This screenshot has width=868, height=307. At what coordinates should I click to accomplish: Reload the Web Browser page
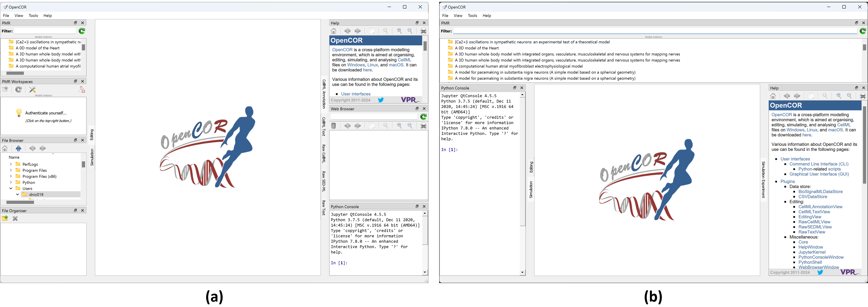click(x=424, y=116)
